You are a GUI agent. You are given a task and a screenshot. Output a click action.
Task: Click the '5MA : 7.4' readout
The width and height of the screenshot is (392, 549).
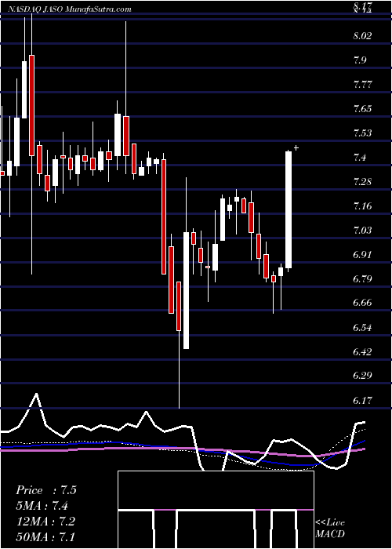click(x=42, y=506)
